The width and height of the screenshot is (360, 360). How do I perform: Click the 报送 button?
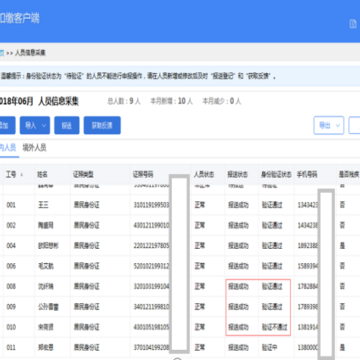(x=67, y=125)
